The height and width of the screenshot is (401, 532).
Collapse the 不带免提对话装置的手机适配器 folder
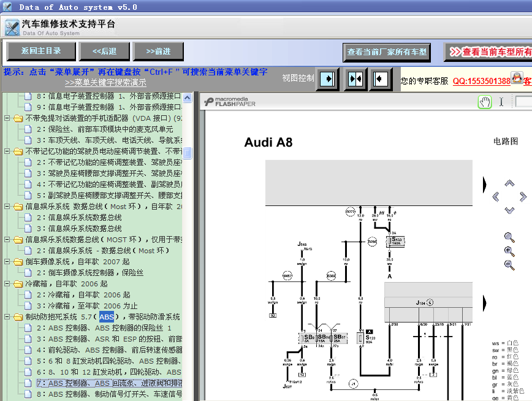tap(7, 118)
